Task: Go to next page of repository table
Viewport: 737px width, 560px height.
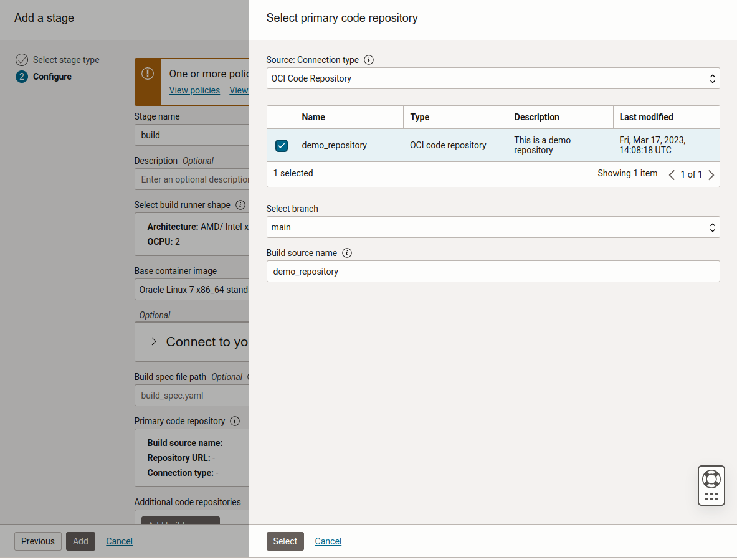Action: tap(711, 174)
